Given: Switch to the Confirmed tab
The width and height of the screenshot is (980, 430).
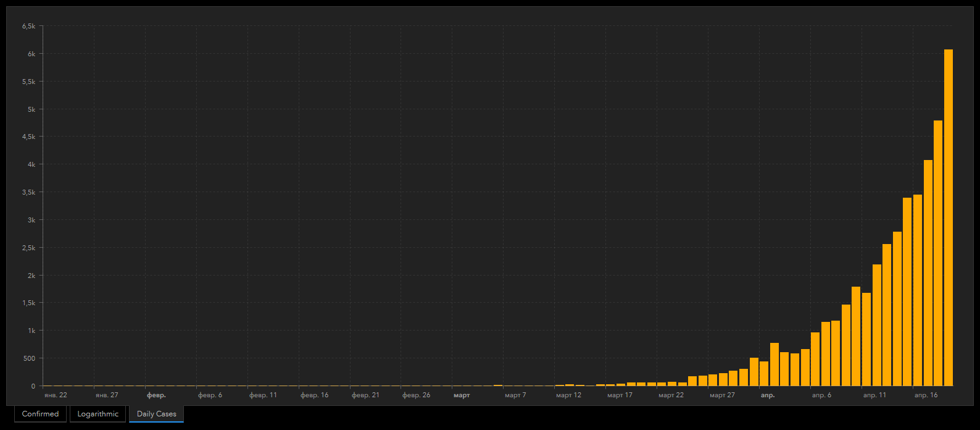Looking at the screenshot, I should [x=40, y=414].
